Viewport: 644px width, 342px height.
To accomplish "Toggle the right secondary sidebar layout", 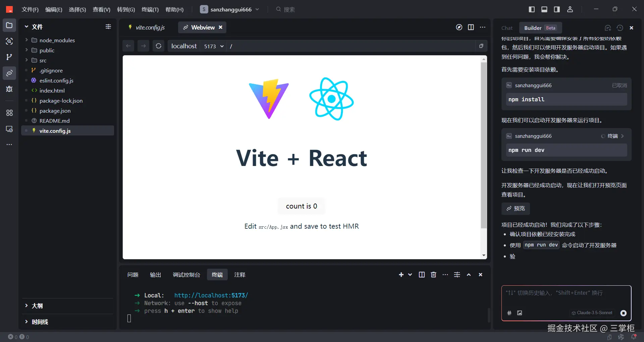I will click(x=557, y=9).
